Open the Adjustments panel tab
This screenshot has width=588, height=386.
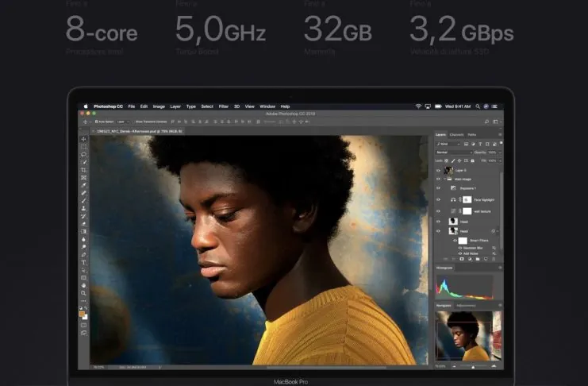(x=466, y=305)
